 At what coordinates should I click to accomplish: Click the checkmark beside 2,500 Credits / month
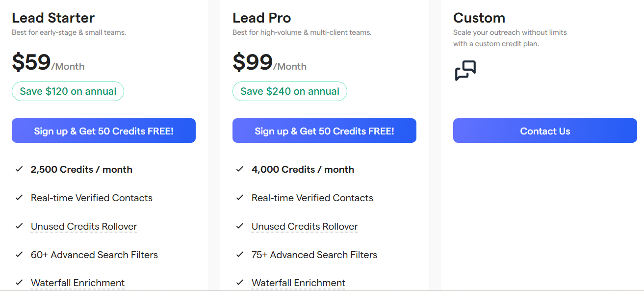point(19,169)
